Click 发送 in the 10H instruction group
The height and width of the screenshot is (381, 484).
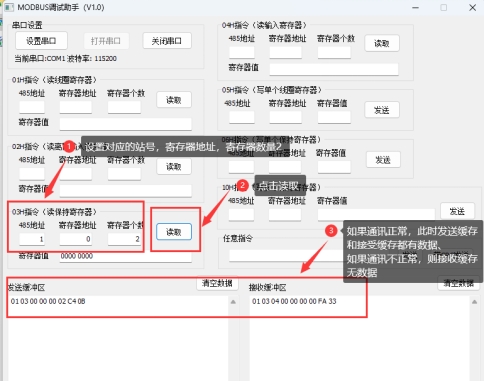coord(457,211)
